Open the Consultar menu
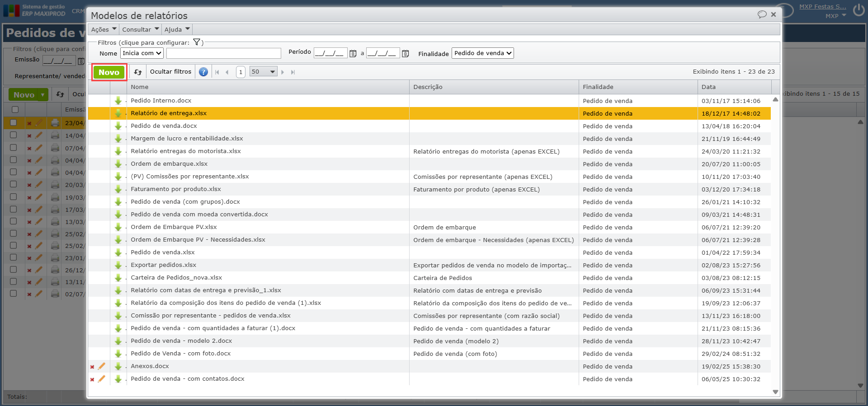This screenshot has height=406, width=868. (140, 29)
